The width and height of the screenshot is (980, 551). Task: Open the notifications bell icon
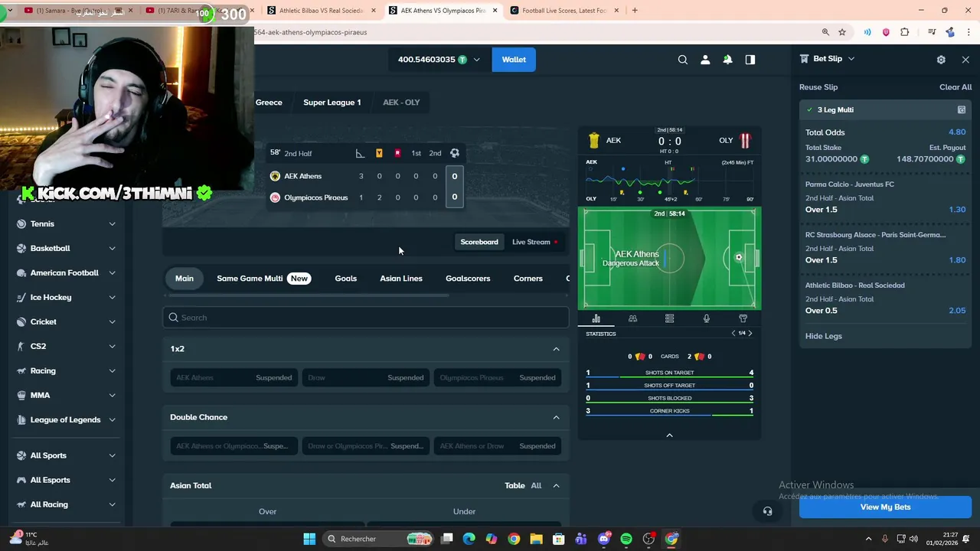727,60
